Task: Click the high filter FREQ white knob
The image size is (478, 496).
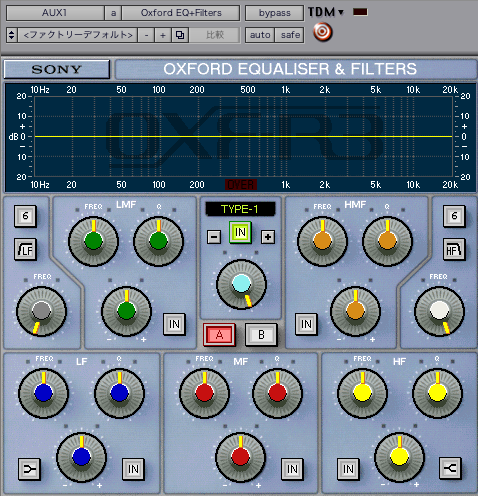Action: tap(439, 311)
